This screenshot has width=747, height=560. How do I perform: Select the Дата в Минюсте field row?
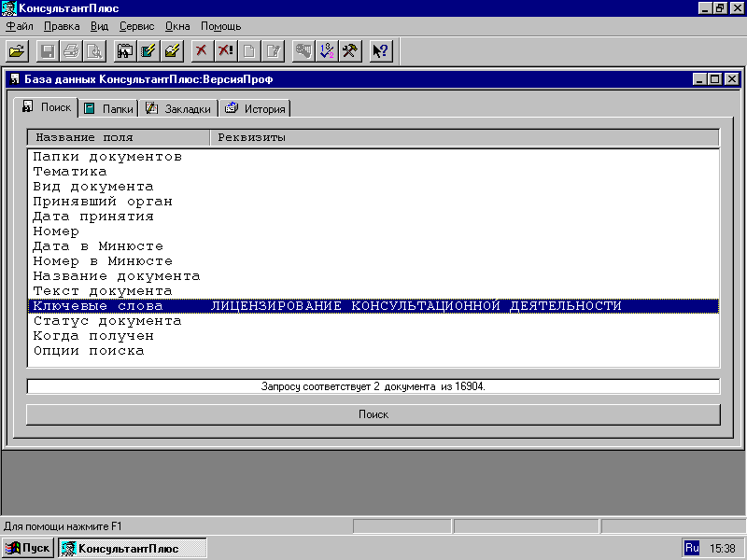point(373,246)
